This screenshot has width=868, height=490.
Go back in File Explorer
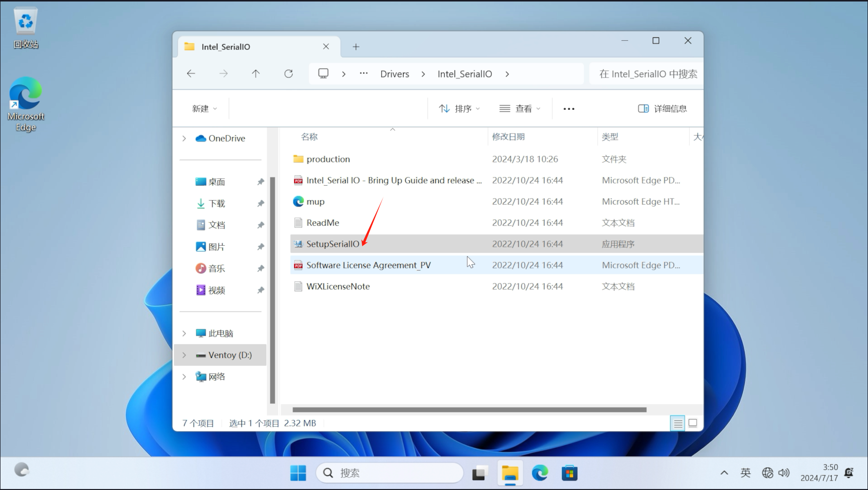pos(191,73)
